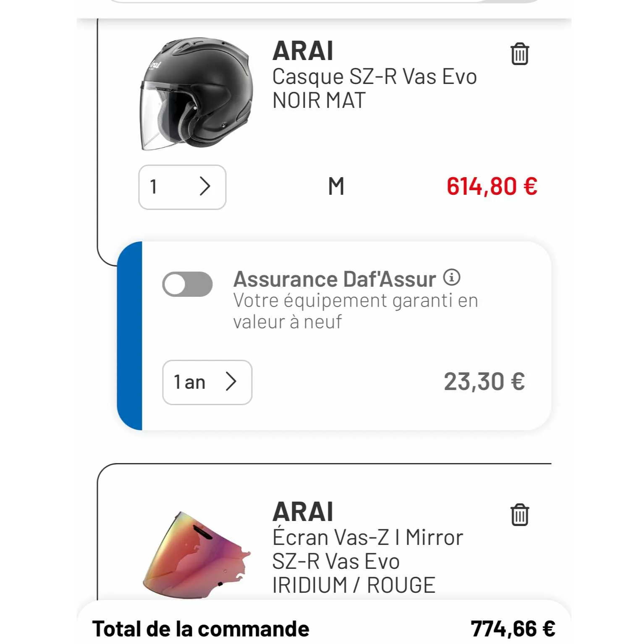Click the ARAI brand above the visor
Image resolution: width=644 pixels, height=644 pixels.
point(303,512)
